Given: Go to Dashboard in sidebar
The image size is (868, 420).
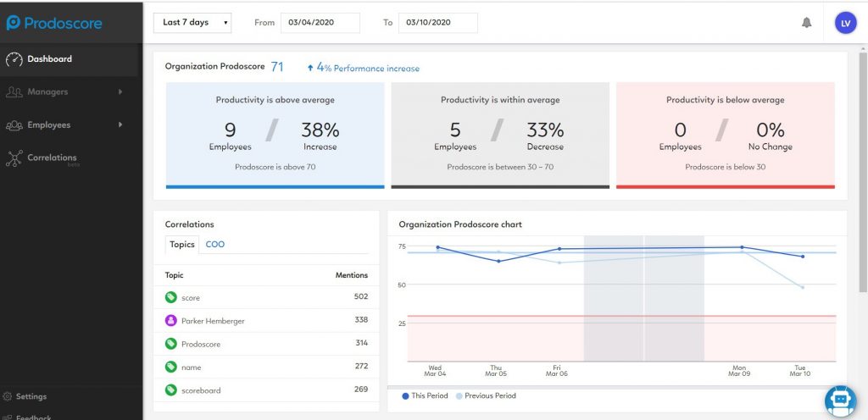Looking at the screenshot, I should coord(70,59).
